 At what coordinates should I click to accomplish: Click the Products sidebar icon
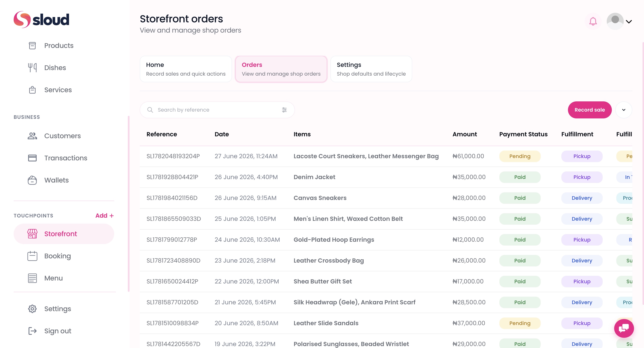pyautogui.click(x=32, y=46)
